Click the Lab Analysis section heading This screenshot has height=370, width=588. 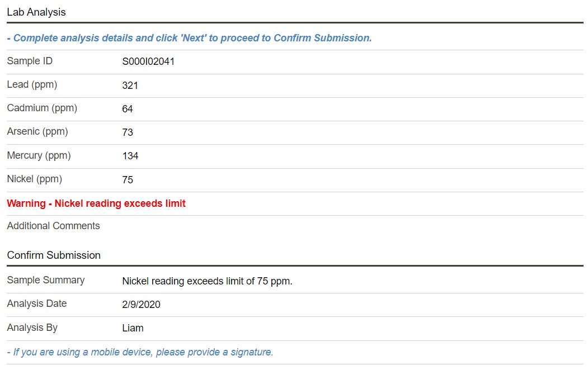click(36, 12)
